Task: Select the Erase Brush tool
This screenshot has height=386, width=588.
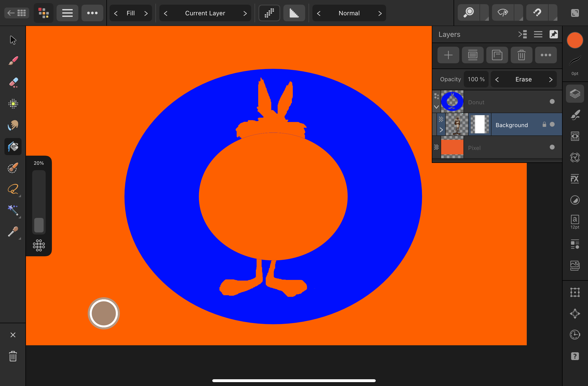Action: [x=13, y=82]
